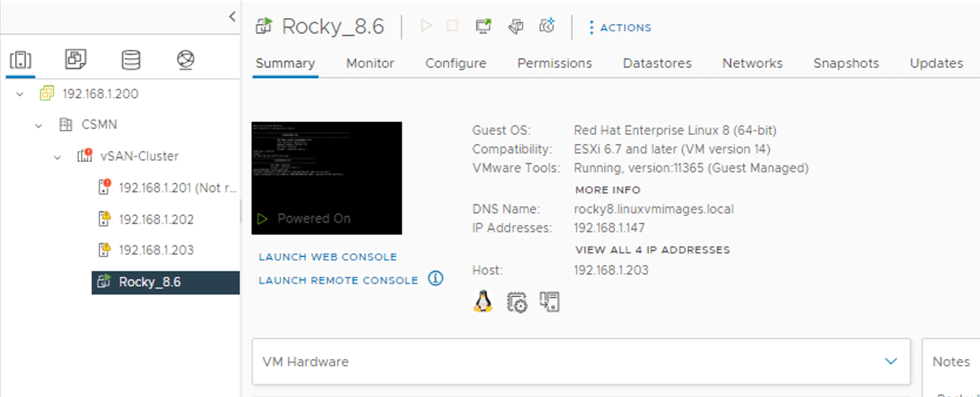Click Take Snapshot toolbar icon

tap(547, 26)
